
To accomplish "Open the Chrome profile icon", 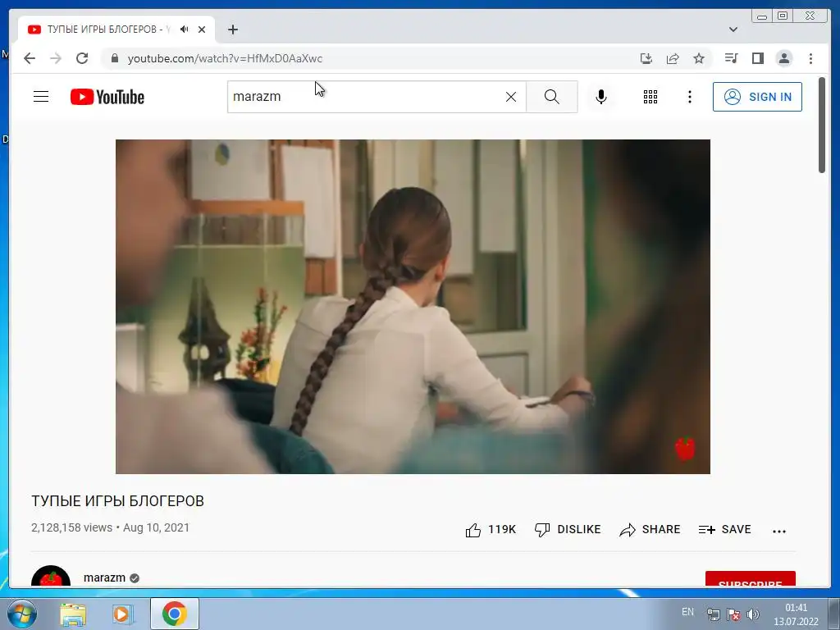I will point(783,58).
